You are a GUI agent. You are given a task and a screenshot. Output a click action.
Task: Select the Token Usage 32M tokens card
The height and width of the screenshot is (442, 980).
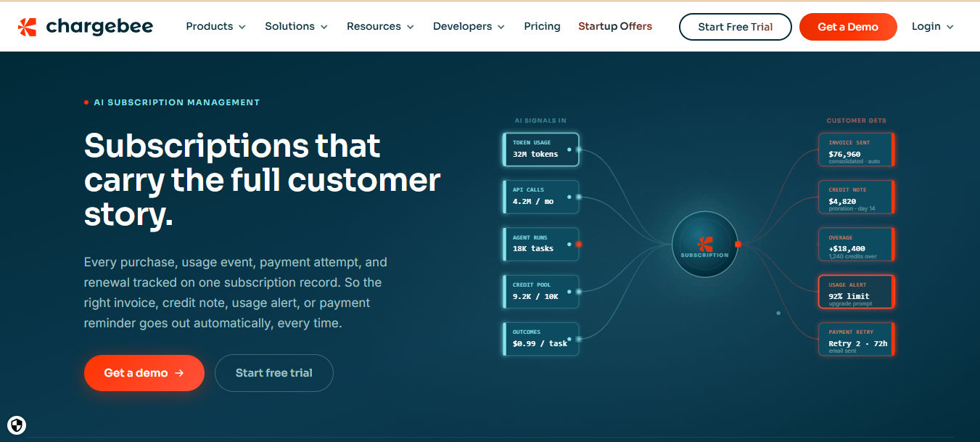click(x=541, y=150)
